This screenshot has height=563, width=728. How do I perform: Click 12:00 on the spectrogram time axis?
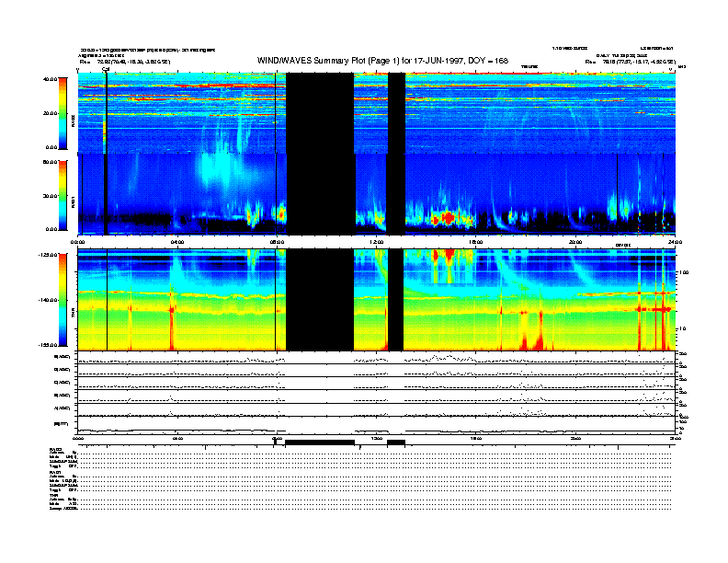[x=377, y=242]
